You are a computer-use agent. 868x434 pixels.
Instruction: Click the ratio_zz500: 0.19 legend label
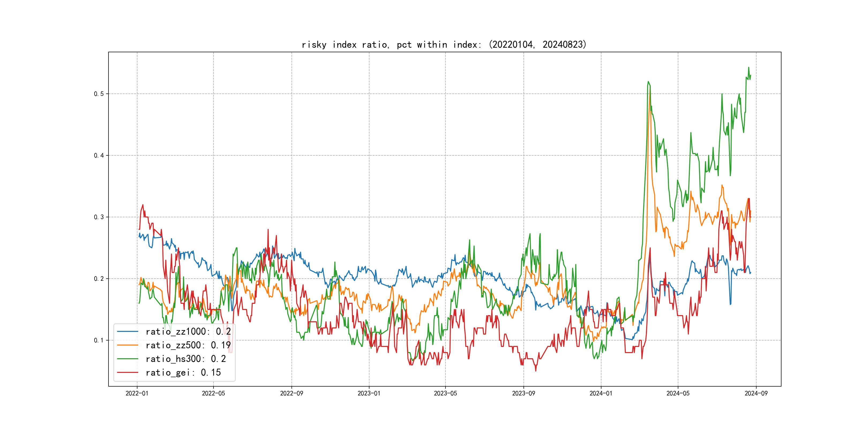click(188, 345)
